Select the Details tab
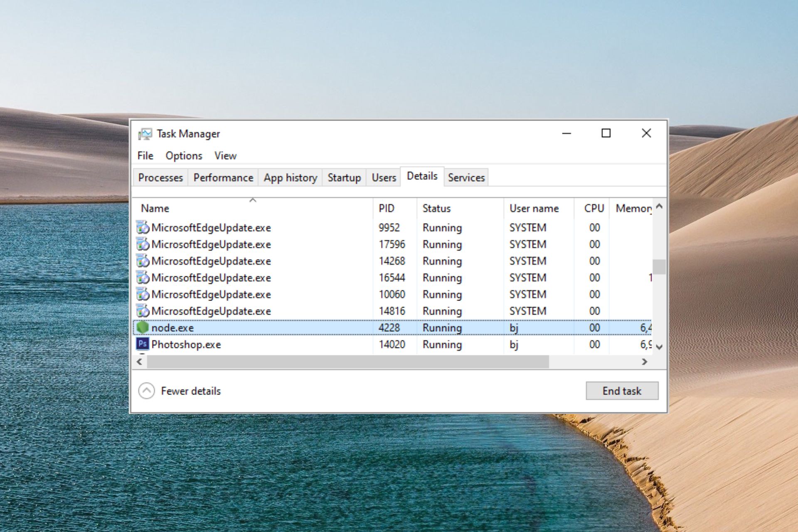Screen dimensions: 798x532 click(422, 176)
